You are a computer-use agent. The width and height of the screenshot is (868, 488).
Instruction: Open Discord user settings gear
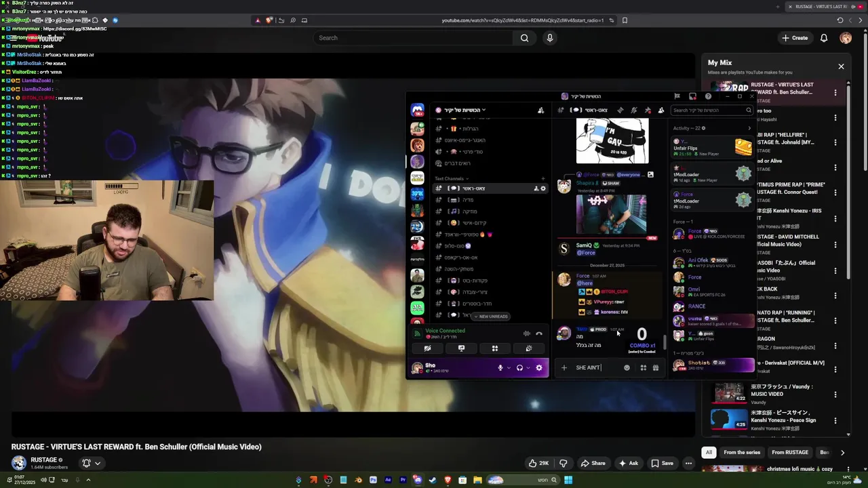pos(539,368)
